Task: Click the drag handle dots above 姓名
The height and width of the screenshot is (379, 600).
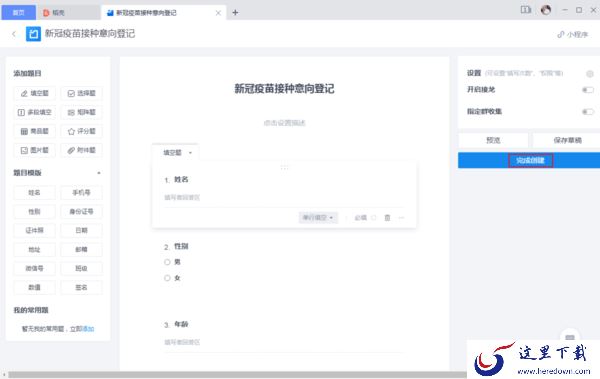Action: tap(284, 167)
